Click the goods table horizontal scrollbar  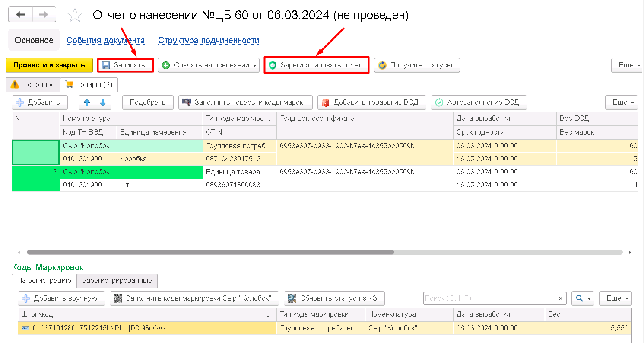[210, 252]
